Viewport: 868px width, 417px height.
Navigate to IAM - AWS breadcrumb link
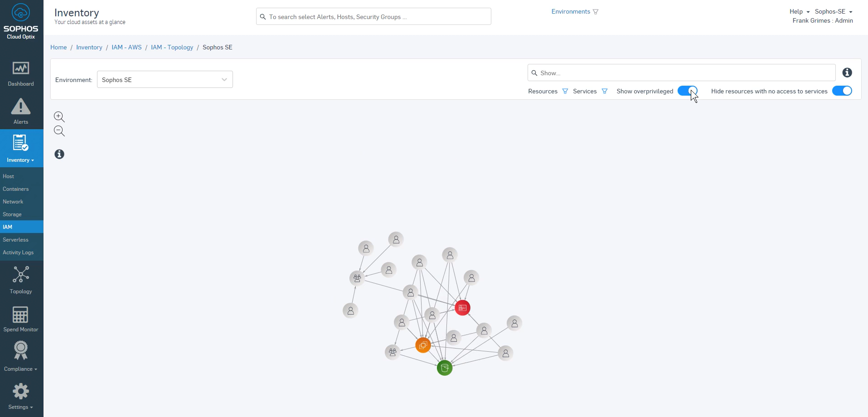[x=126, y=47]
